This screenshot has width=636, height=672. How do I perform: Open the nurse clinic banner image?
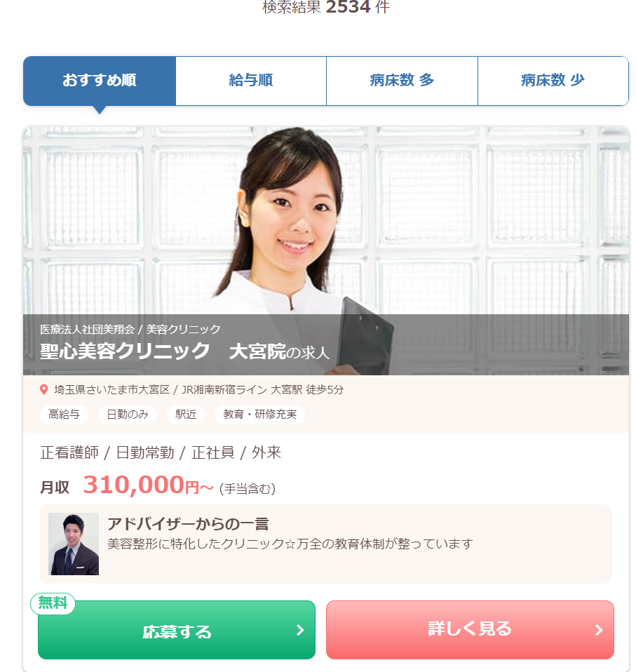tap(326, 250)
